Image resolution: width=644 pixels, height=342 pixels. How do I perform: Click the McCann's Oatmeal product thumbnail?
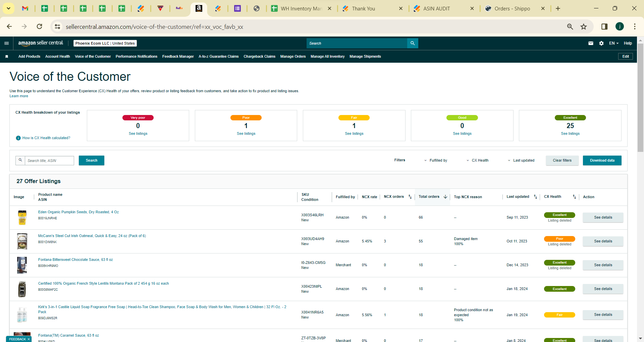click(22, 241)
